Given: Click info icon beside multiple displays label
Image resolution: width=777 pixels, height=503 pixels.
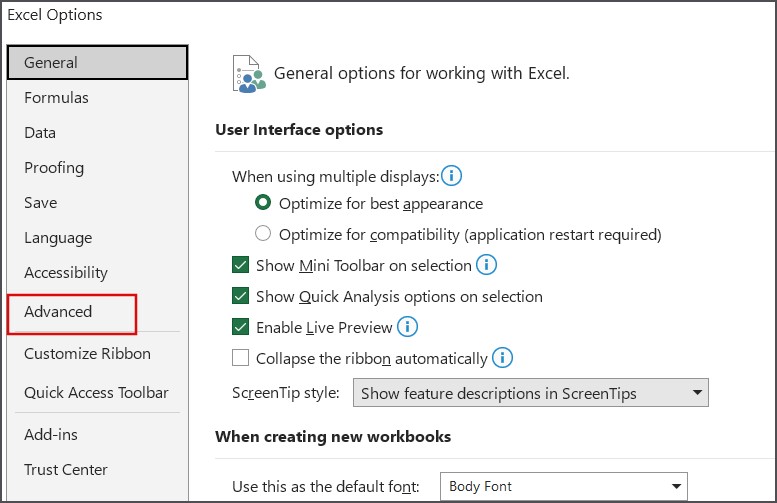Looking at the screenshot, I should [x=452, y=176].
